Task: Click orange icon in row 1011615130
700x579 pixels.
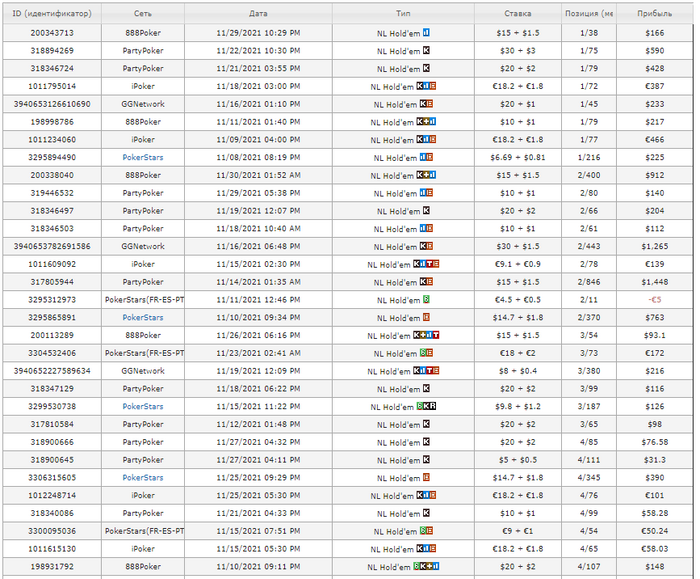Action: [x=433, y=549]
